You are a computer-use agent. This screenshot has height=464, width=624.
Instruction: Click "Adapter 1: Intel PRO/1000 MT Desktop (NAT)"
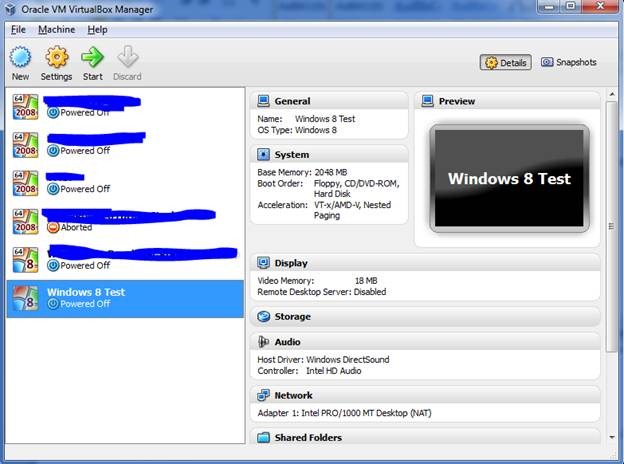[x=344, y=413]
